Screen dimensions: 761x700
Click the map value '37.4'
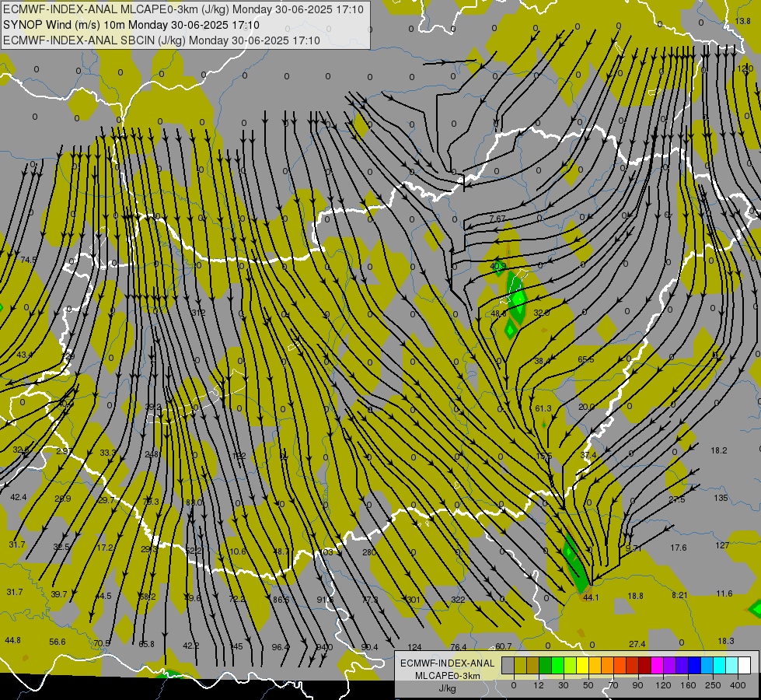point(588,455)
